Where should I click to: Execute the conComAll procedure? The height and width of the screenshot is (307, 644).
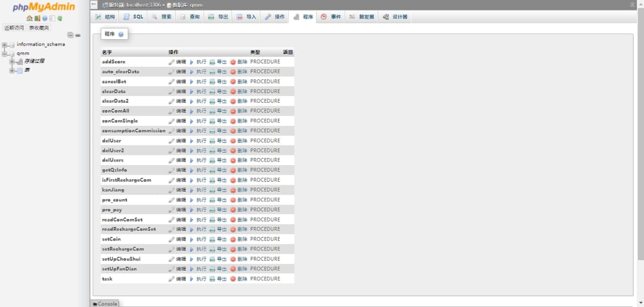[x=198, y=111]
